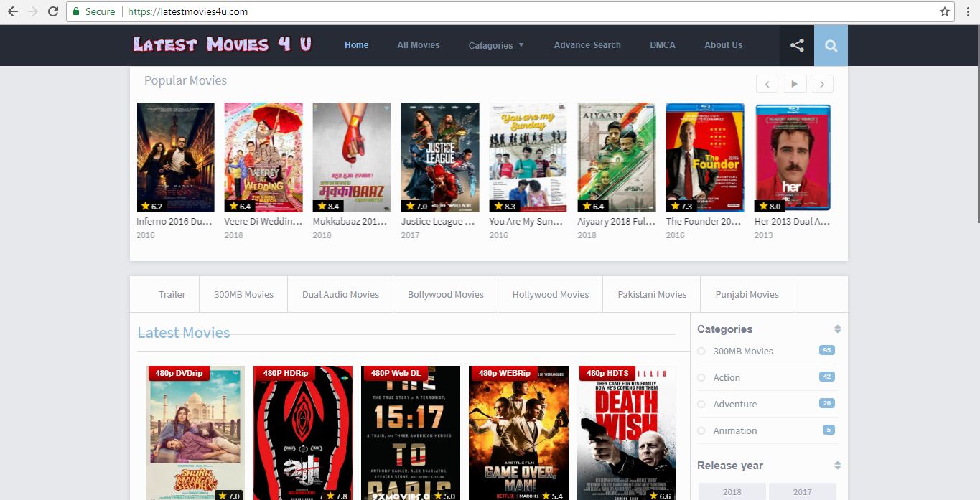Click The Founder title link
Image resolution: width=980 pixels, height=500 pixels.
pos(704,222)
